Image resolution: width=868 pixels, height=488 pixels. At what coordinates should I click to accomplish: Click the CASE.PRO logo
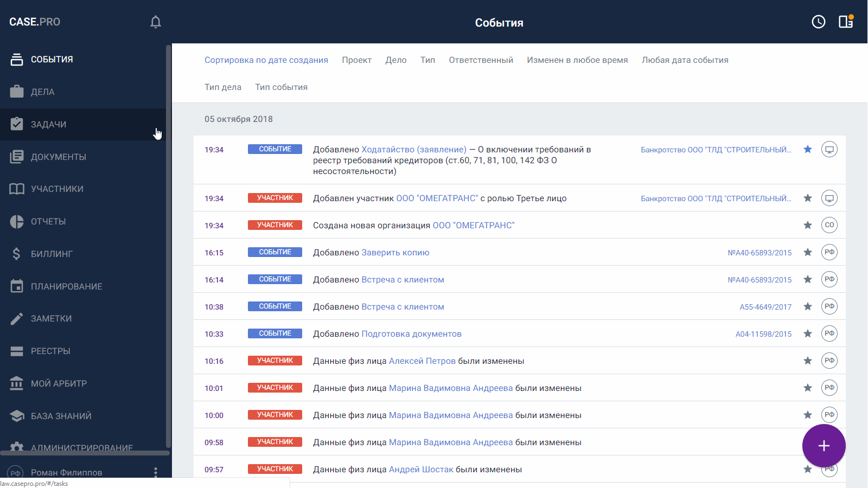point(35,22)
